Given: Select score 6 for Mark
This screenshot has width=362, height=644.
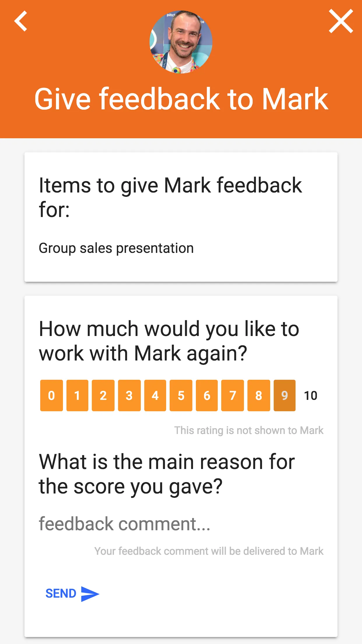Looking at the screenshot, I should (207, 395).
